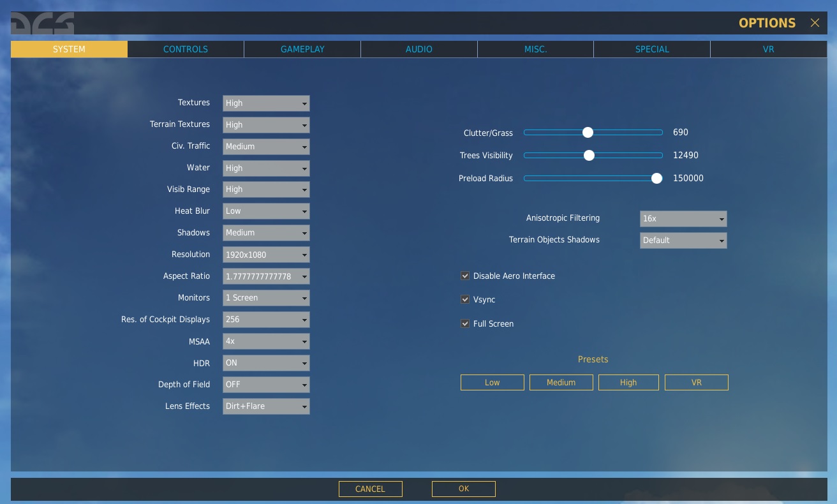Viewport: 837px width, 504px height.
Task: Open the Misc. tab
Action: point(536,49)
